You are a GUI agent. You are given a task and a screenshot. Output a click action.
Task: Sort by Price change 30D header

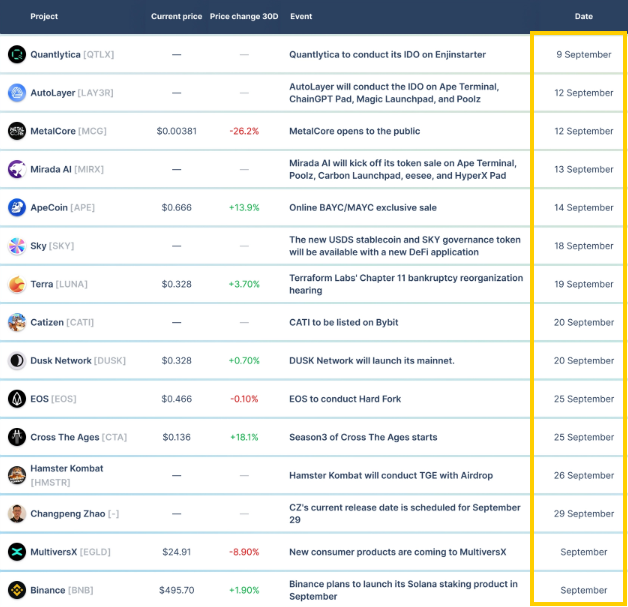244,16
